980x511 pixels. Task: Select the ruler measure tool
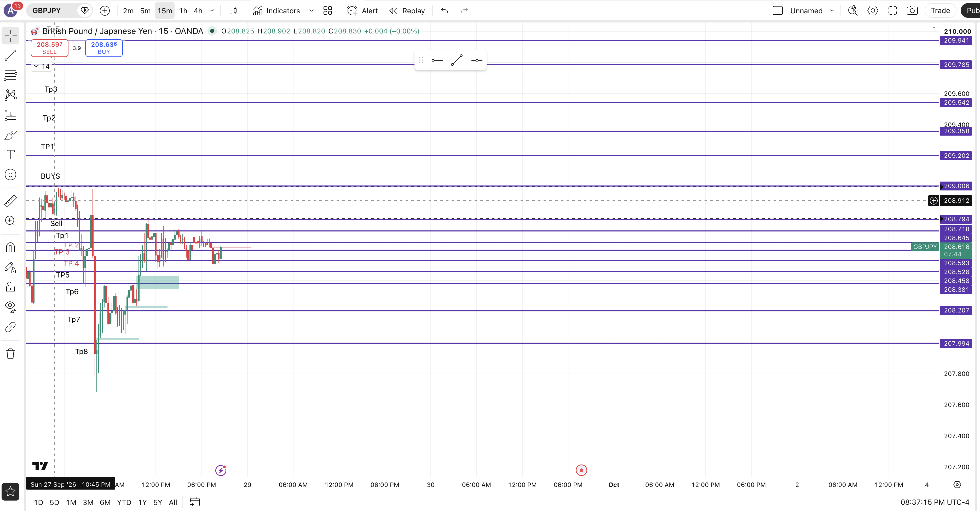pos(10,201)
